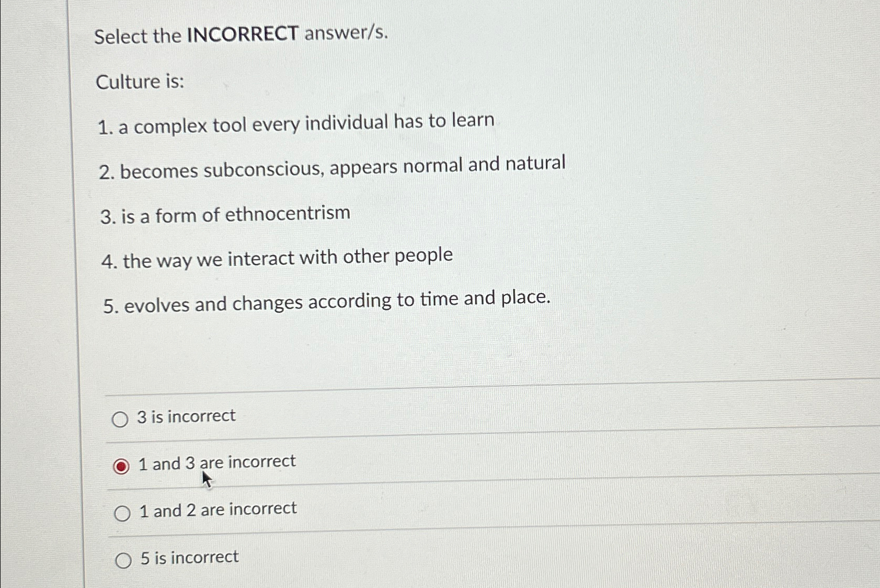Click the "3 is incorrect" option label
The height and width of the screenshot is (588, 880).
click(x=186, y=416)
